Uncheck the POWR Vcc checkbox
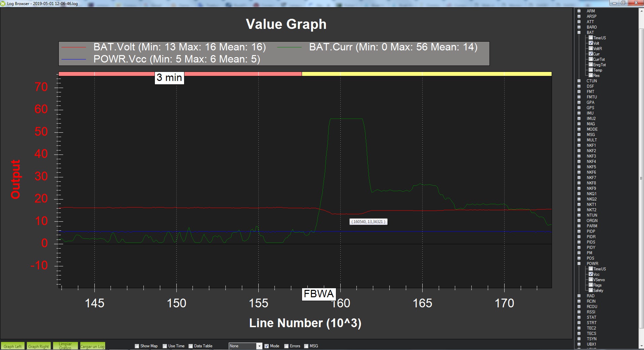This screenshot has height=350, width=644. pyautogui.click(x=591, y=274)
